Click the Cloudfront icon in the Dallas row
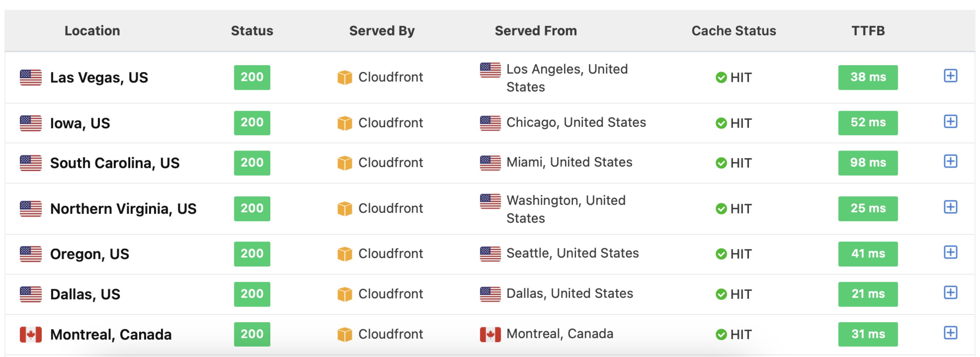The image size is (980, 357). (x=345, y=294)
